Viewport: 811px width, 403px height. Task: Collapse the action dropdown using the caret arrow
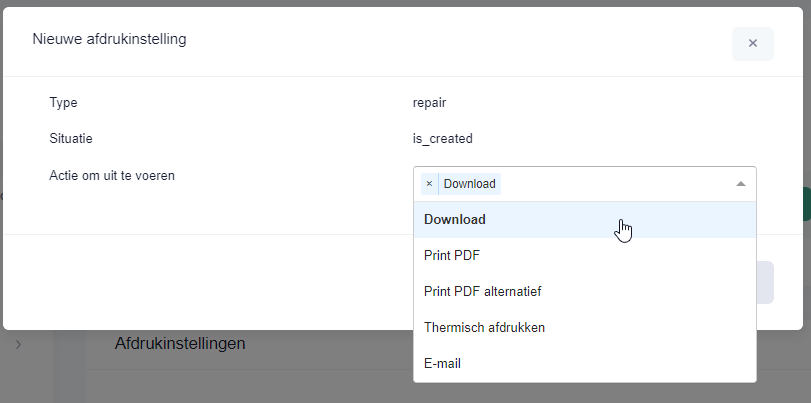[x=741, y=184]
